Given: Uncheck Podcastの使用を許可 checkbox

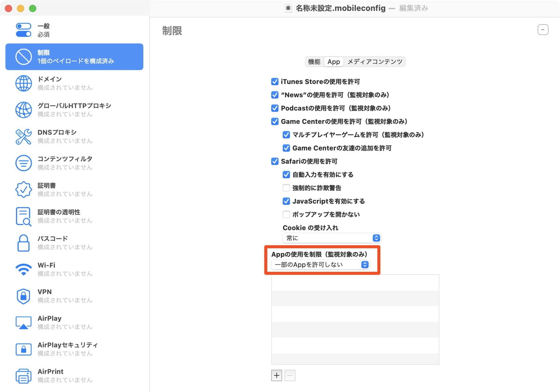Looking at the screenshot, I should pos(275,108).
